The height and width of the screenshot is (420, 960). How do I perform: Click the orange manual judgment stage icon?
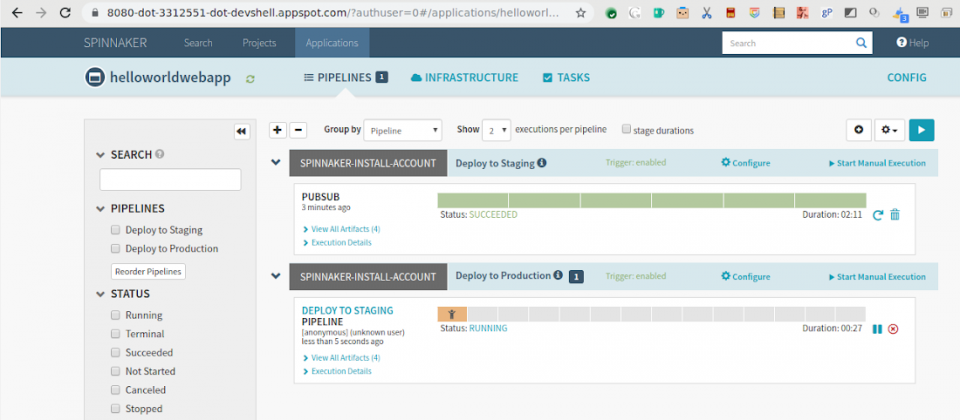click(x=452, y=314)
